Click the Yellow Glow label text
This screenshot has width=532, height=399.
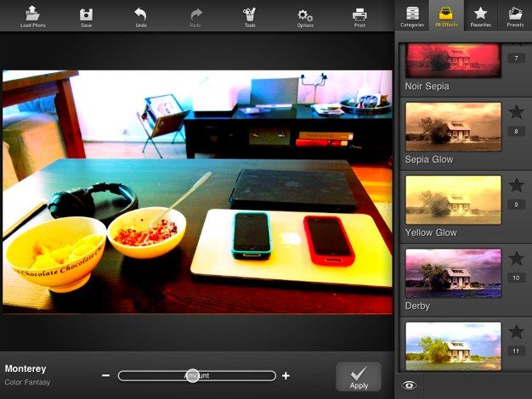431,233
